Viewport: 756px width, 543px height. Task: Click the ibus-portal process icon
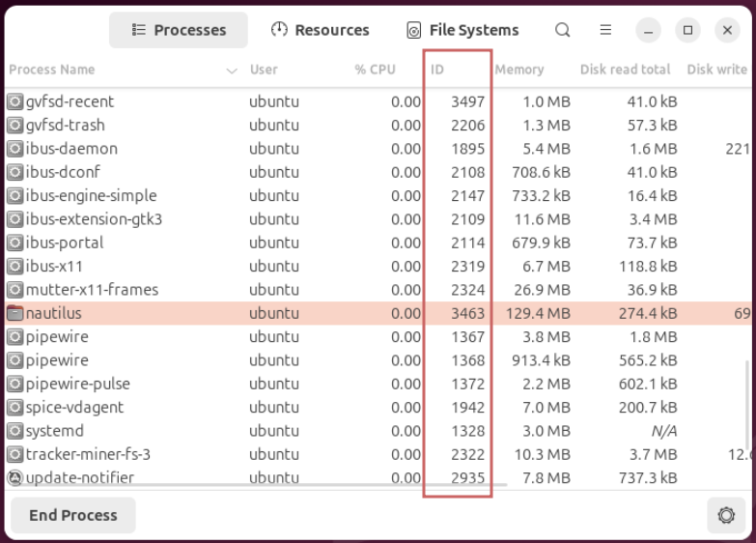(14, 243)
